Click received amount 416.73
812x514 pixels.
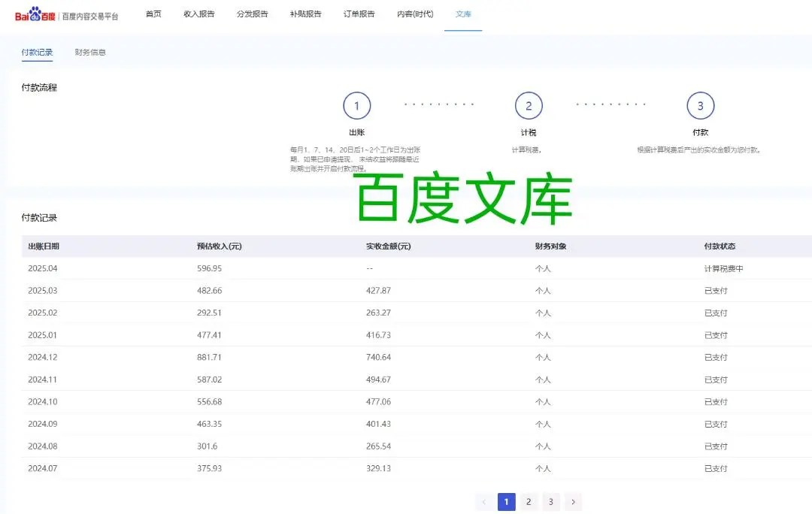pyautogui.click(x=378, y=335)
